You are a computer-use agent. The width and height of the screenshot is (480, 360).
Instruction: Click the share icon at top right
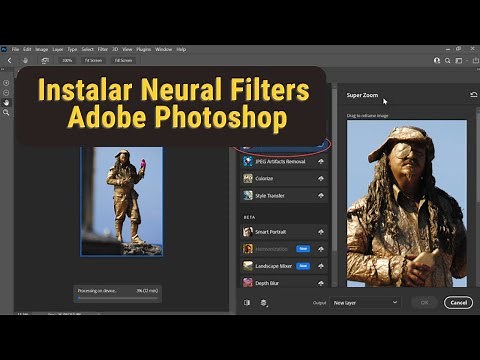click(x=475, y=60)
